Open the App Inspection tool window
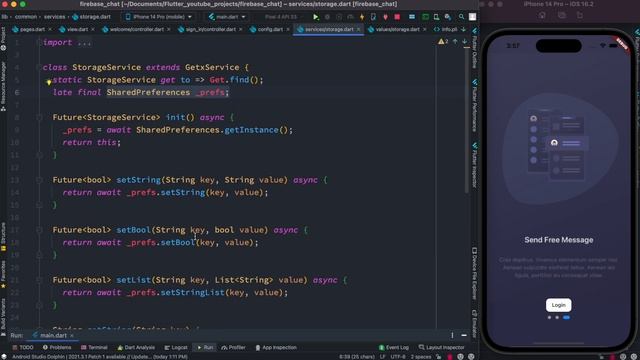Image resolution: width=640 pixels, height=360 pixels. coord(276,347)
